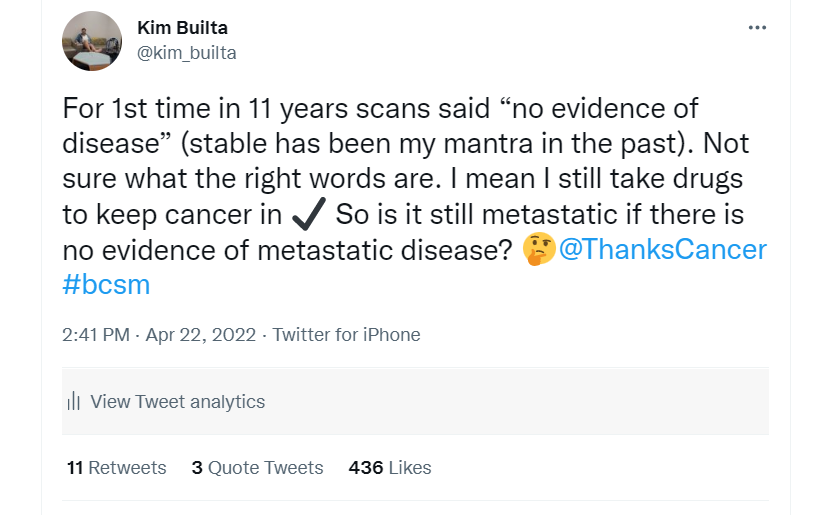The image size is (816, 515).
Task: Open the @ThanksCancer mention
Action: click(662, 249)
